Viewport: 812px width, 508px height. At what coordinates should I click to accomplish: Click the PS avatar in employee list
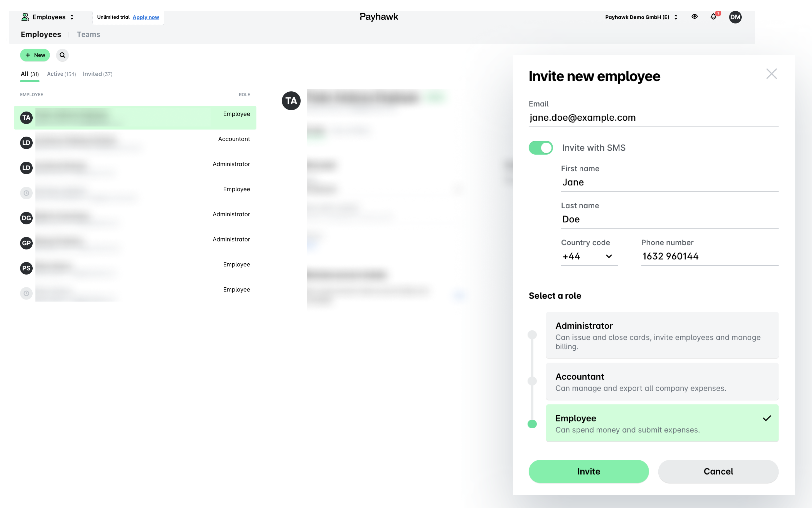[x=26, y=268]
